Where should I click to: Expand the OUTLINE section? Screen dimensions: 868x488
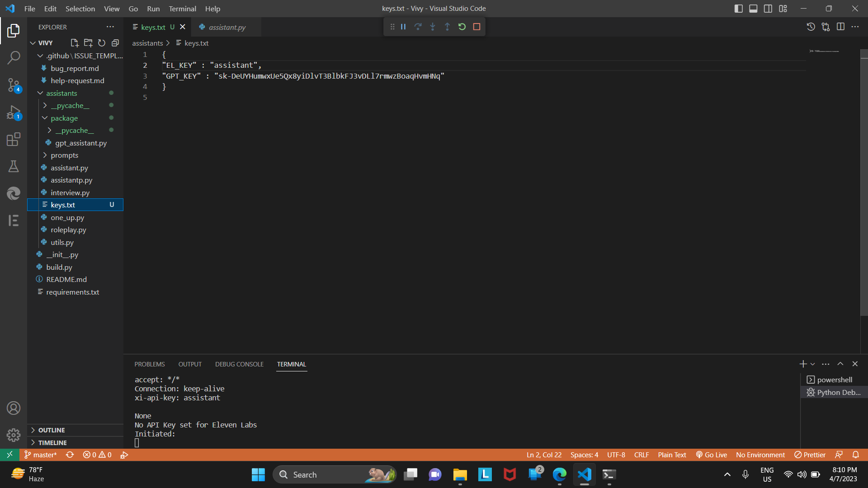tap(51, 430)
